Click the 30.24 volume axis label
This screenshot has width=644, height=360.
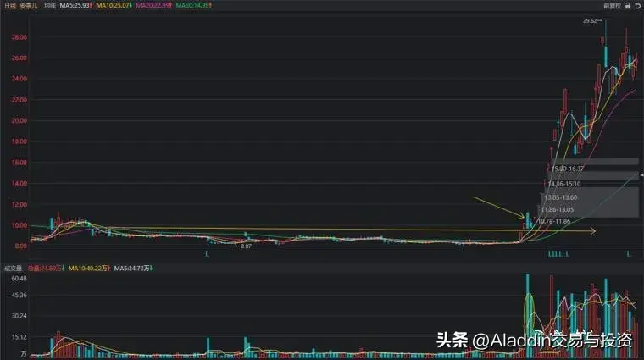click(x=19, y=316)
